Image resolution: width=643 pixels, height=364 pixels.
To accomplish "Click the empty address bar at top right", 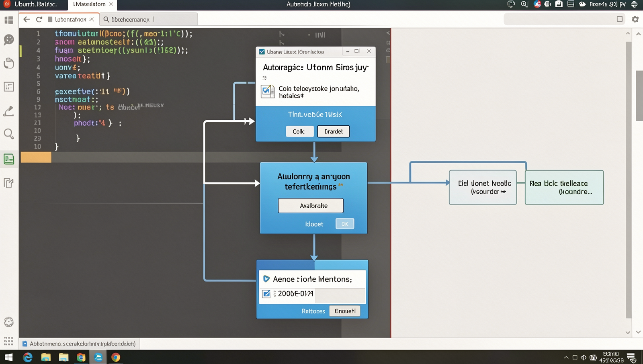I will 565,19.
